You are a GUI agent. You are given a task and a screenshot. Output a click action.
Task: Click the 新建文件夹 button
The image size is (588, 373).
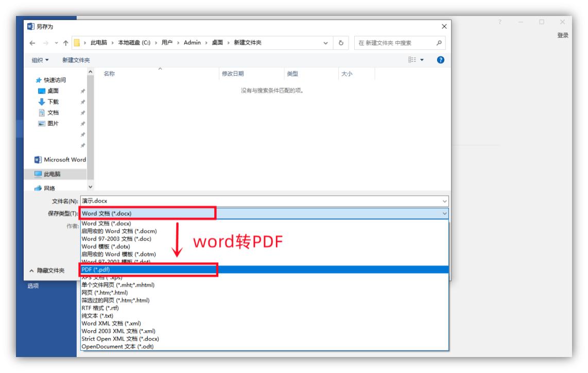click(x=76, y=60)
